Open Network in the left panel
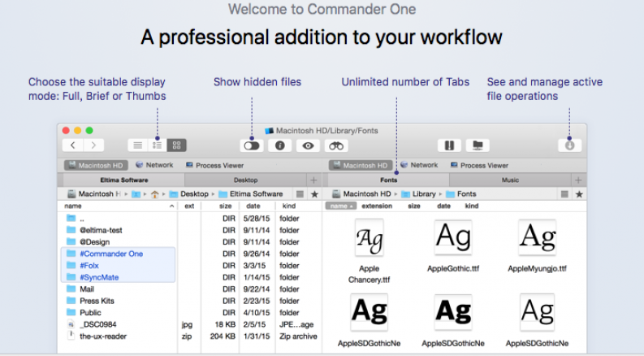This screenshot has width=644, height=356. coord(154,165)
